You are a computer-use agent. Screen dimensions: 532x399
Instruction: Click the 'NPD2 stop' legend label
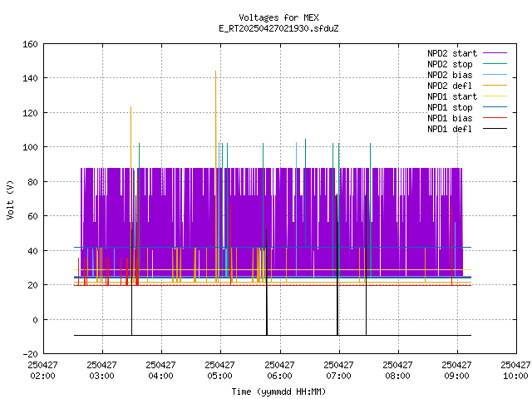click(450, 64)
